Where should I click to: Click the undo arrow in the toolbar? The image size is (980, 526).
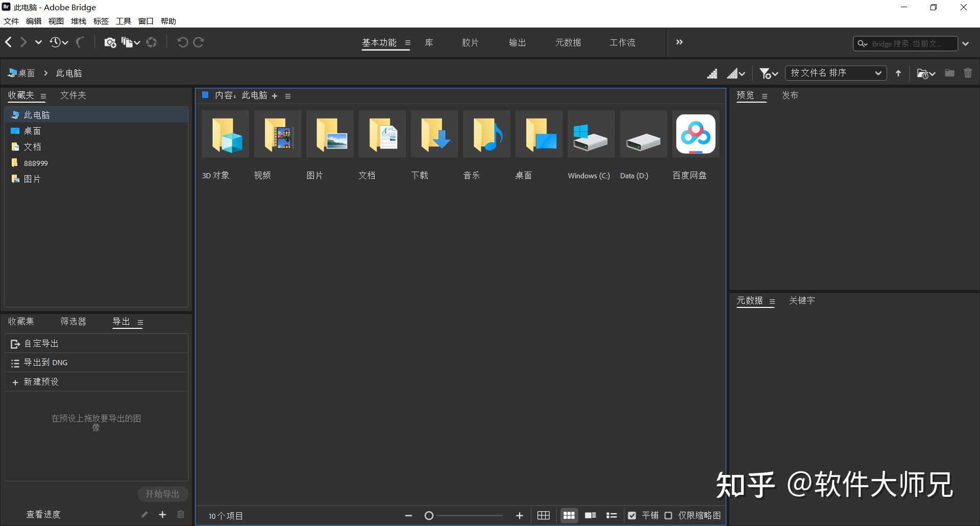coord(183,42)
